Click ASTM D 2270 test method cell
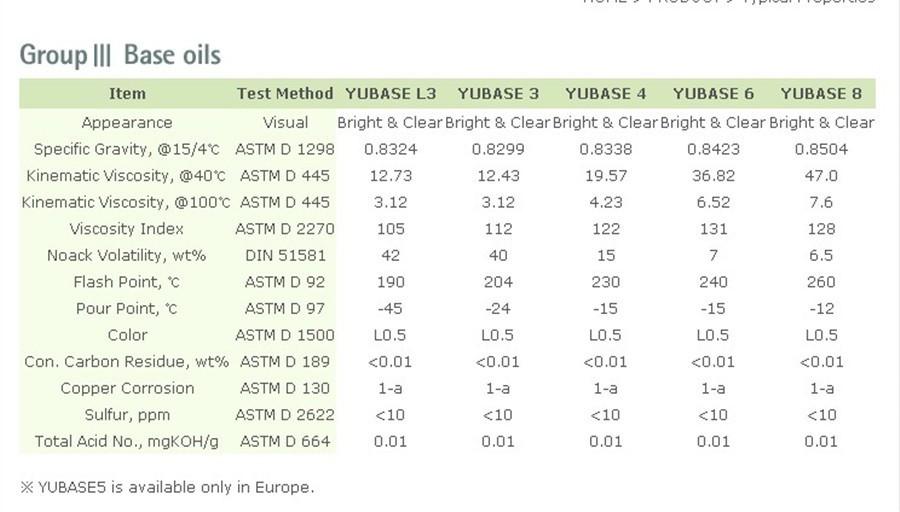This screenshot has height=512, width=900. point(285,229)
